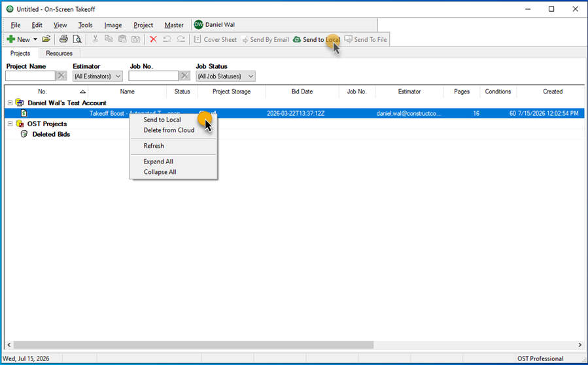The image size is (588, 365).
Task: Click the daniel.wal@constructco estimator cell
Action: tap(409, 113)
